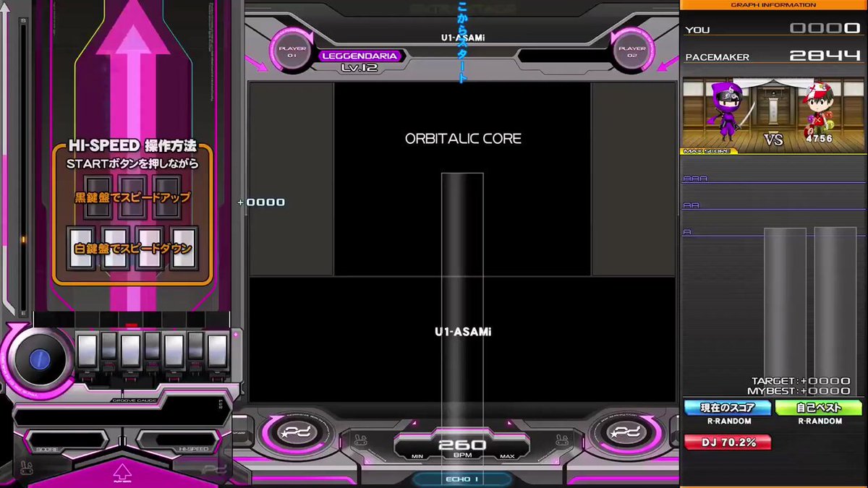Tap the second key, the first black key

109,346
